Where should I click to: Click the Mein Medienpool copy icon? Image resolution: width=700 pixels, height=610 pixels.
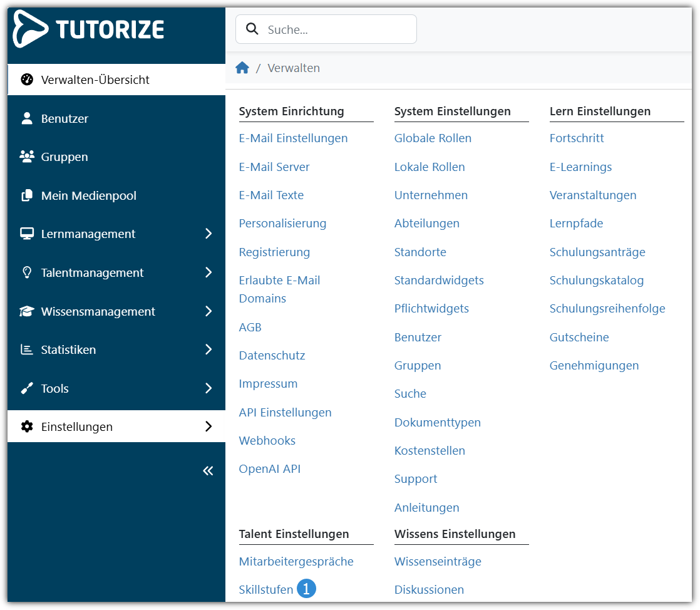click(x=27, y=195)
